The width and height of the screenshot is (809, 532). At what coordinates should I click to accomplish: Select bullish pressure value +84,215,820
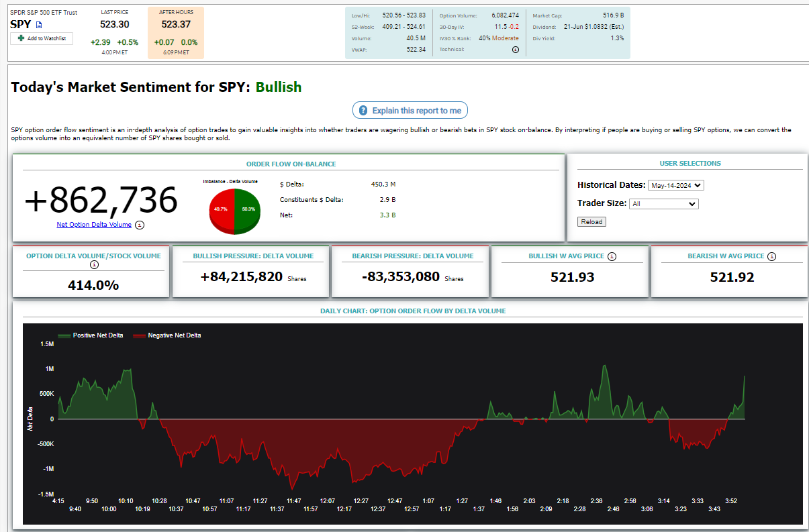pyautogui.click(x=242, y=276)
